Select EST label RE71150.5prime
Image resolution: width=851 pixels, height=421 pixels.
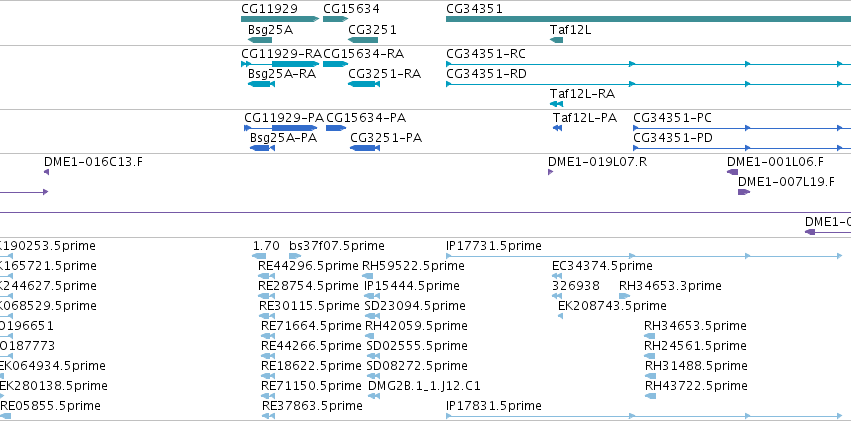[312, 386]
